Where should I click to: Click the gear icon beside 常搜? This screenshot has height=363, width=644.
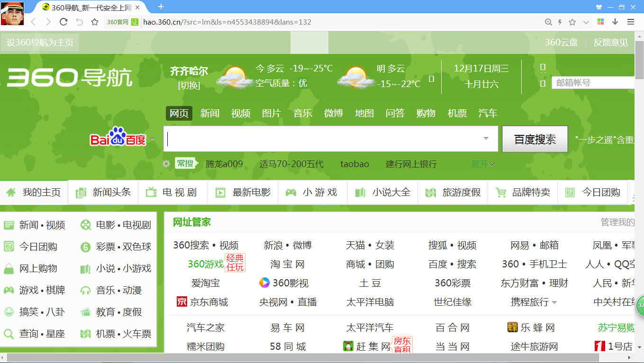pos(166,164)
